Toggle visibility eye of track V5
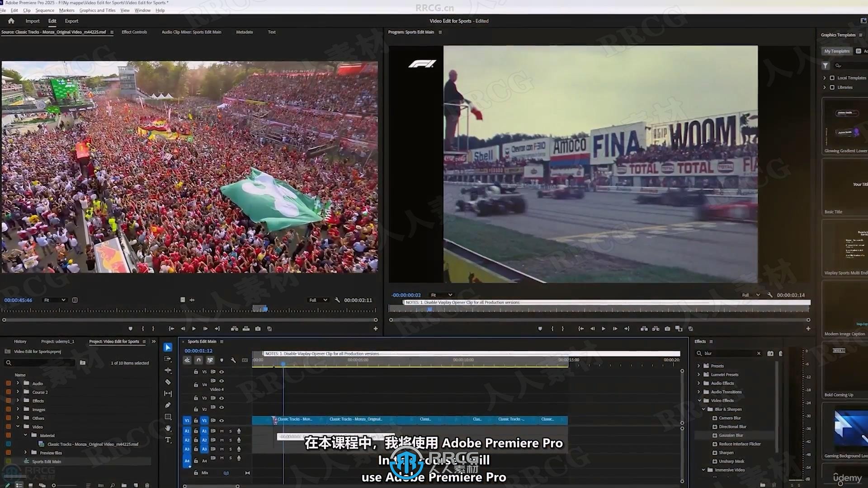Image resolution: width=868 pixels, height=488 pixels. (222, 371)
